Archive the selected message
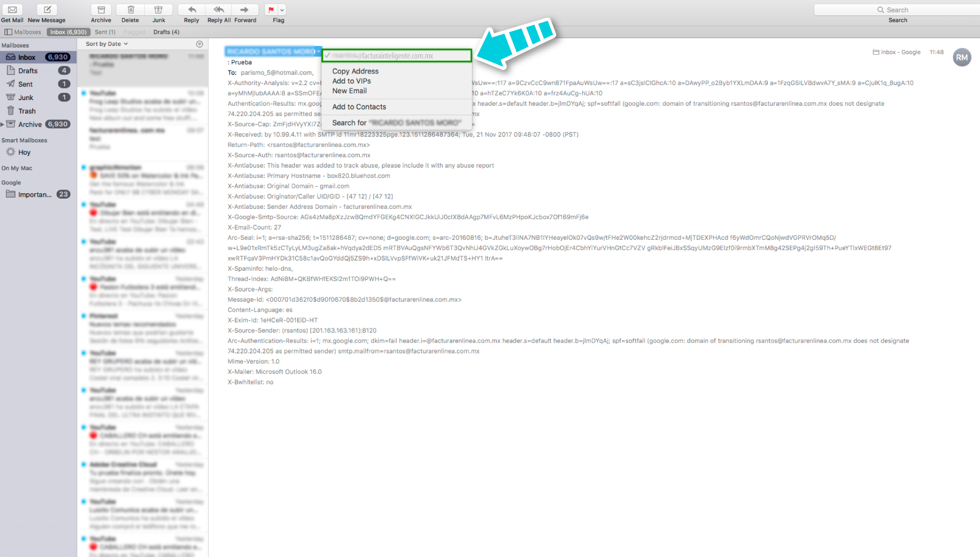 (101, 10)
